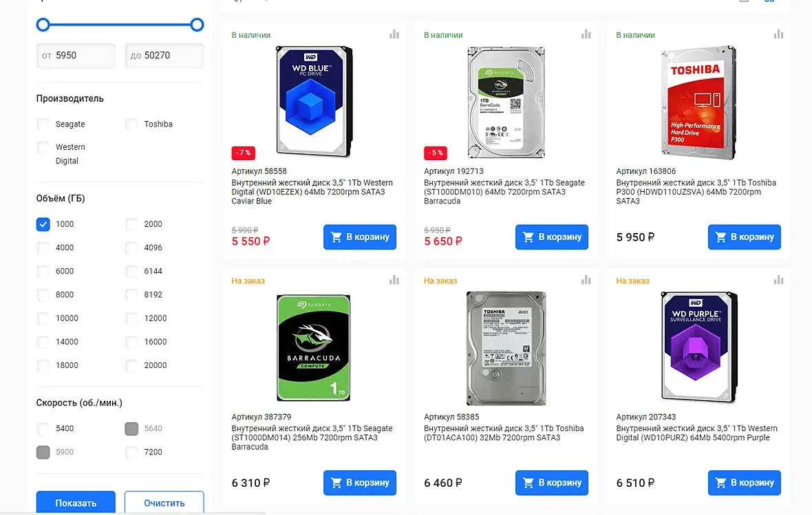Add Toshiba P300 drive to cart
This screenshot has height=515, width=812.
click(x=744, y=237)
